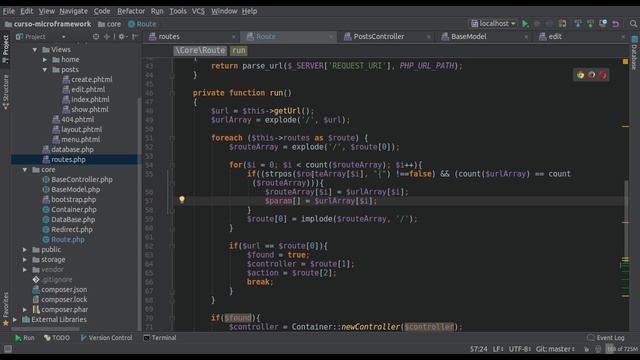This screenshot has width=640, height=360.
Task: Click the editor vertical scrollbar
Action: point(626,220)
